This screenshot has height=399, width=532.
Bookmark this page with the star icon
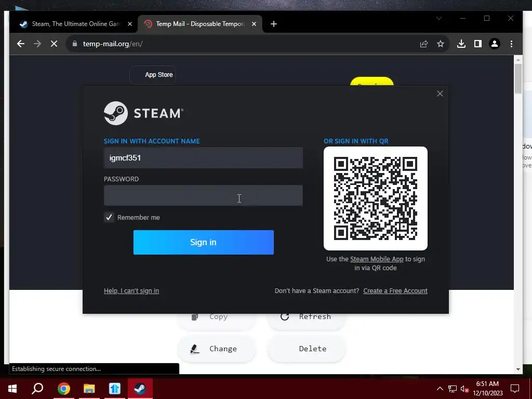441,44
